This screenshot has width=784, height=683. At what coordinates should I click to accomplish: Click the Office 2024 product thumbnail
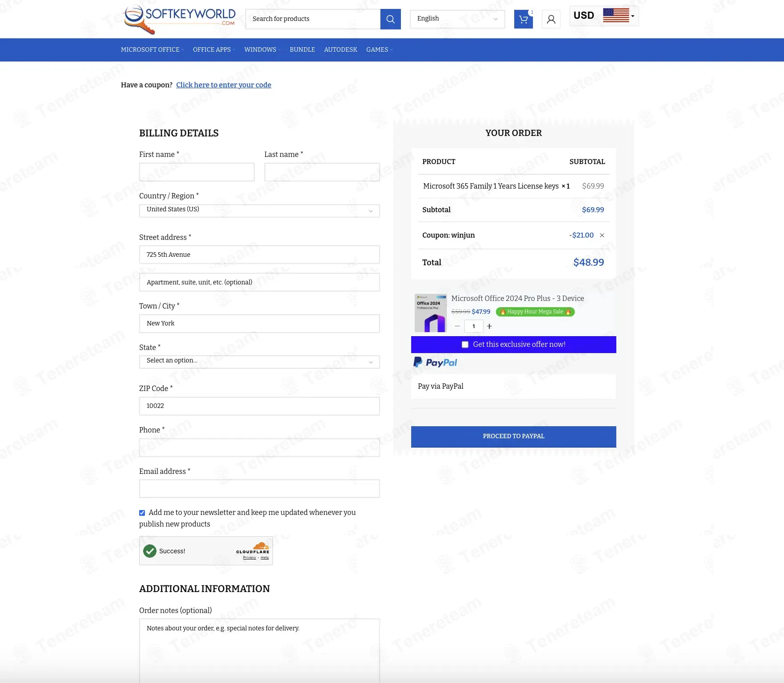(430, 313)
